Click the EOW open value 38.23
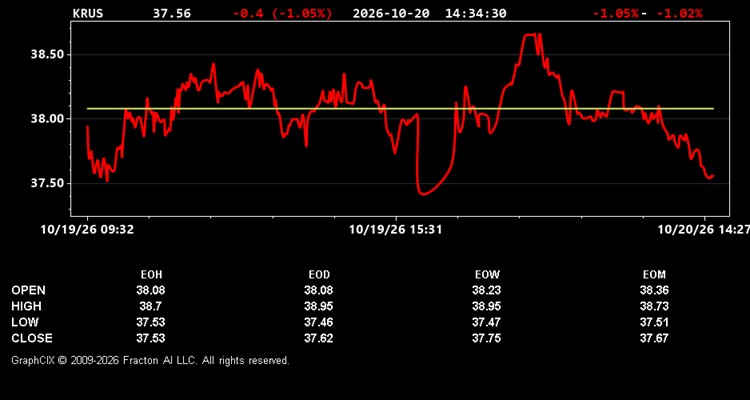The height and width of the screenshot is (400, 750). [486, 290]
